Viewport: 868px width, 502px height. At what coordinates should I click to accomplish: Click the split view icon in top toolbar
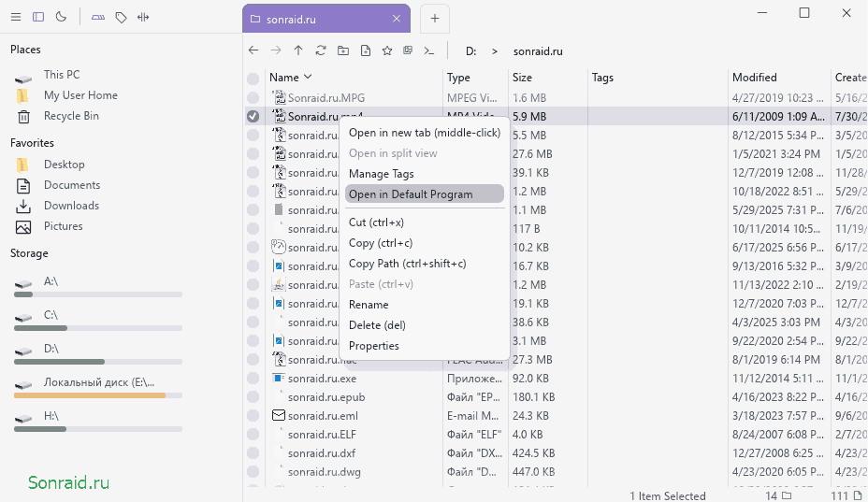[x=143, y=17]
